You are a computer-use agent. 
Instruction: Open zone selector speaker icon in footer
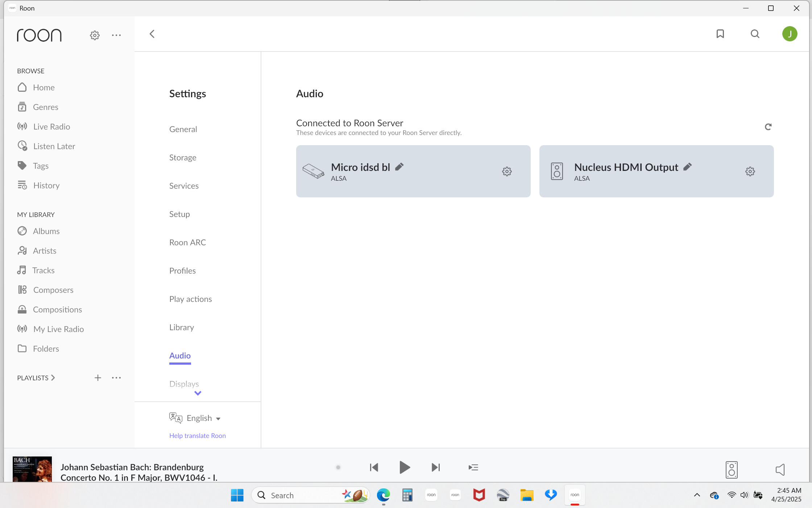pyautogui.click(x=732, y=470)
